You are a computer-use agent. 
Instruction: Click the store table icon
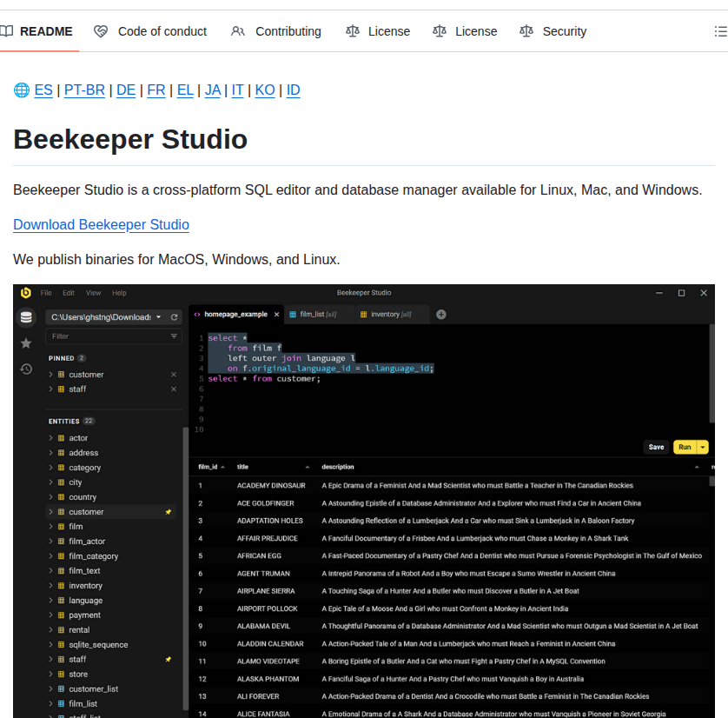point(62,674)
